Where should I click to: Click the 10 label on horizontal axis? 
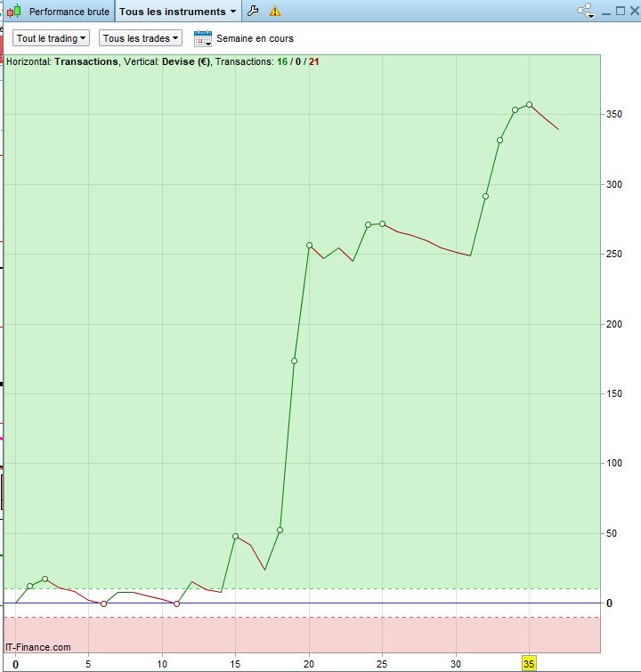(x=162, y=664)
